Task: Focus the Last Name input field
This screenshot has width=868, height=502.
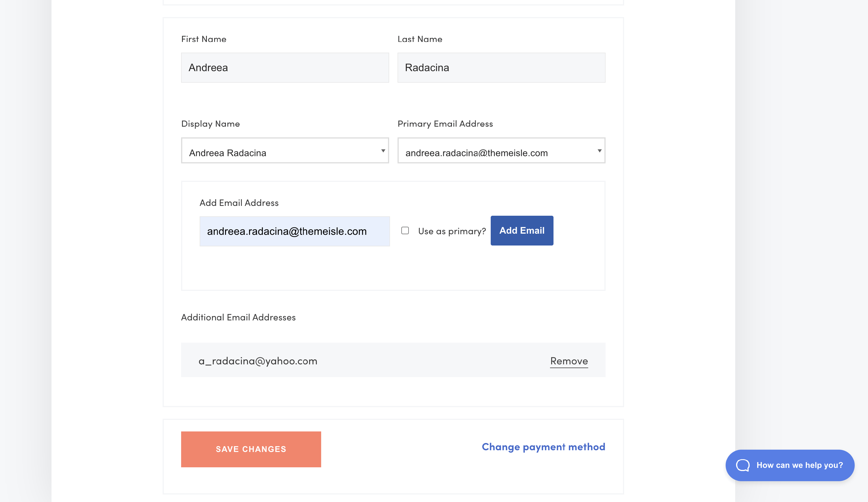Action: pyautogui.click(x=501, y=67)
